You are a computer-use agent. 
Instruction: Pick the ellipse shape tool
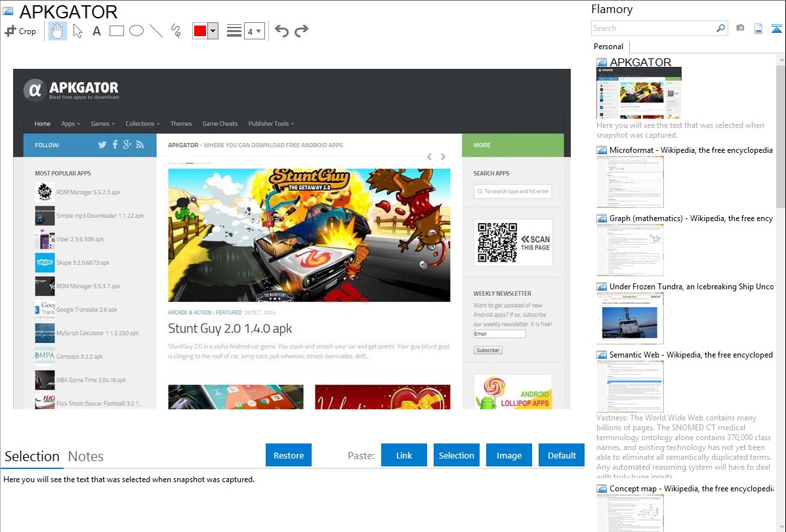tap(136, 31)
